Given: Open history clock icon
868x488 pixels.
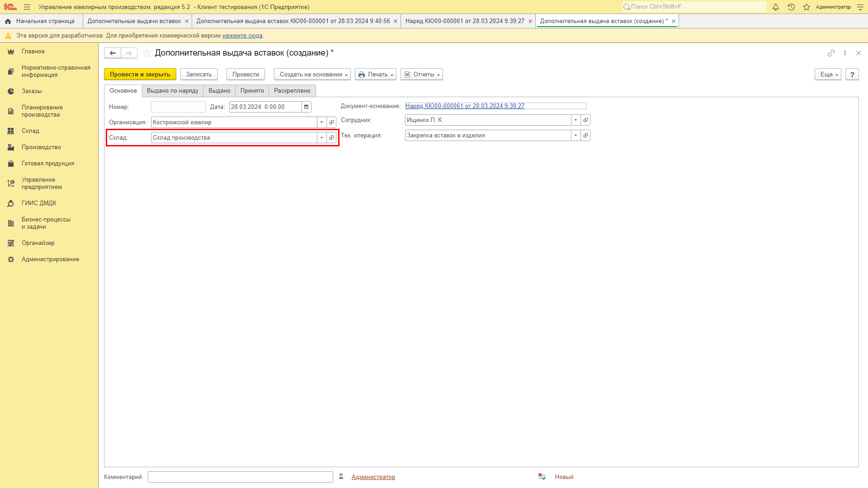Looking at the screenshot, I should pos(791,7).
